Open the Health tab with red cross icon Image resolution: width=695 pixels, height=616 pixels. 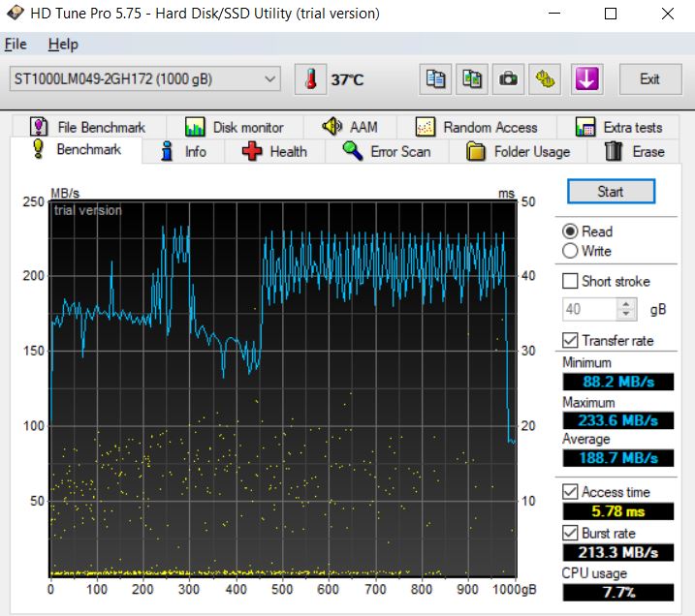pos(275,151)
